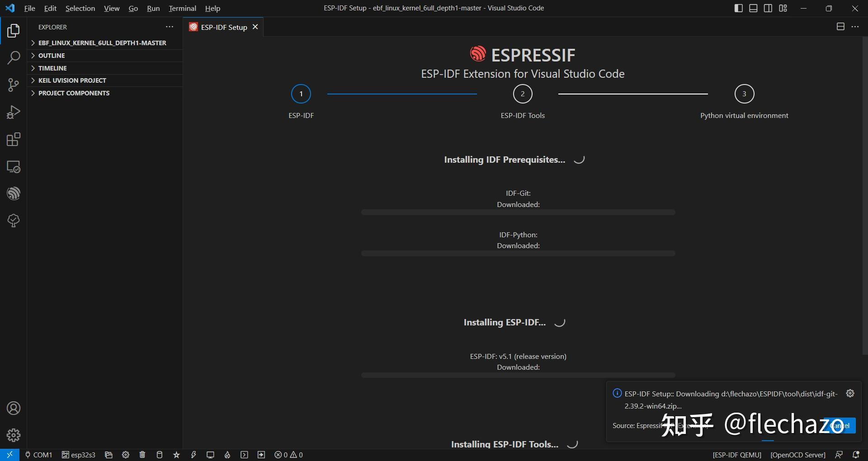Click the trash full-clean icon in status bar
This screenshot has height=461, width=868.
tap(142, 455)
